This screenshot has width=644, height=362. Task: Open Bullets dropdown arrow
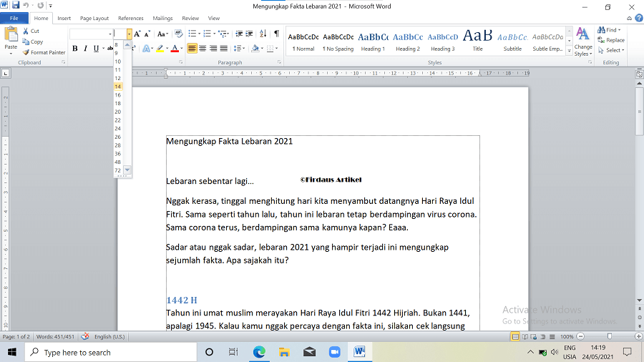[x=200, y=34]
